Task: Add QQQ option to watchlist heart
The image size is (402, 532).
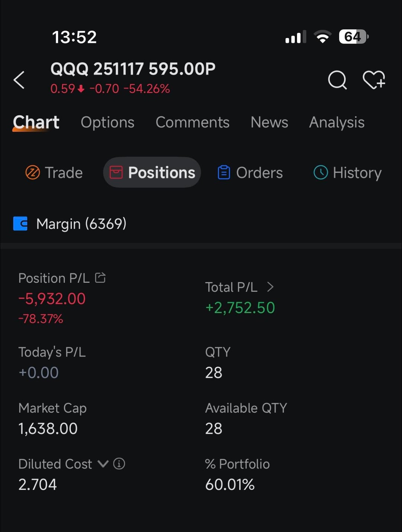Action: [x=374, y=80]
